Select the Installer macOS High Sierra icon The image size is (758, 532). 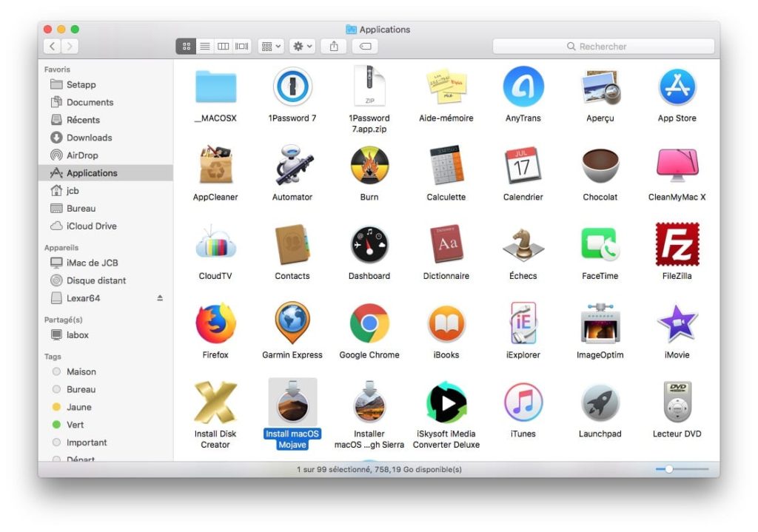point(369,402)
